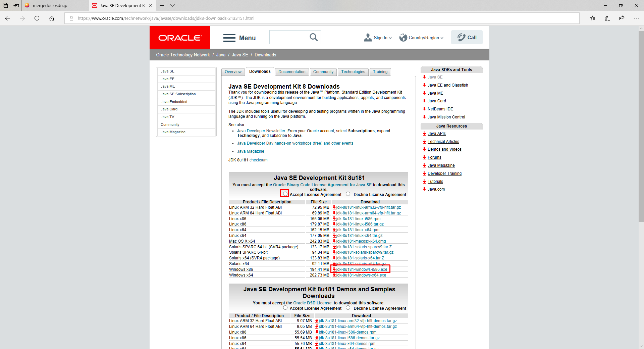Screen dimensions: 644x349
Task: Click download arrow icon beside NetBeans IDE
Action: click(425, 109)
